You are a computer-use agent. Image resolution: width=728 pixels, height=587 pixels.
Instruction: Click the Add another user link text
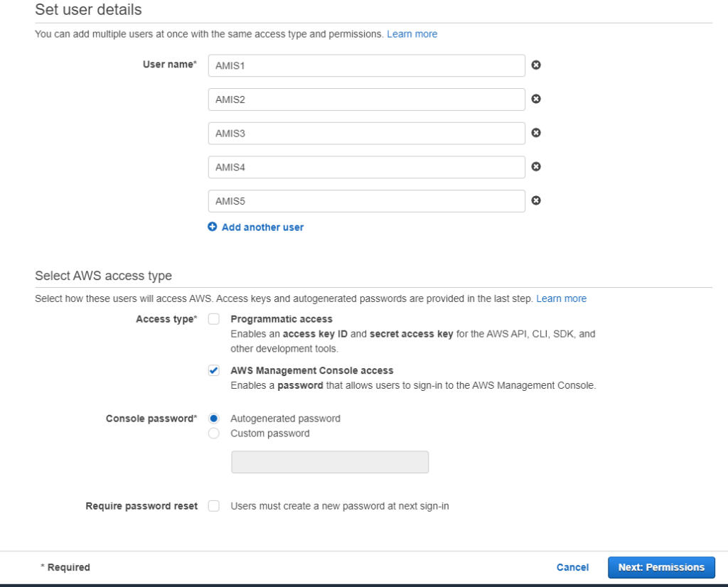point(262,227)
